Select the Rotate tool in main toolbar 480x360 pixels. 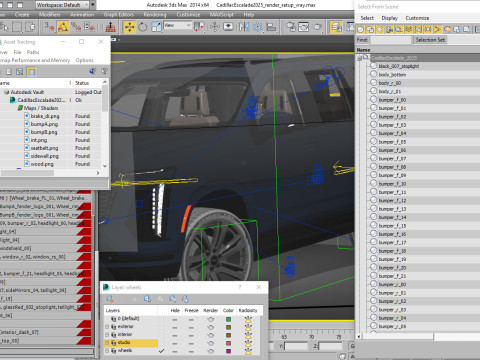(x=143, y=27)
